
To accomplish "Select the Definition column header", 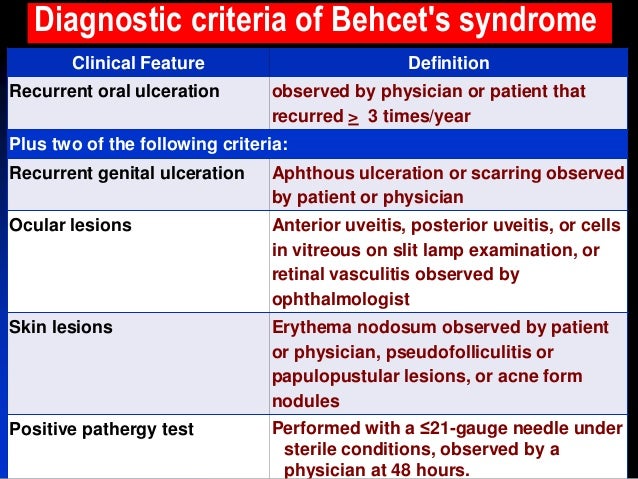I will click(x=448, y=63).
